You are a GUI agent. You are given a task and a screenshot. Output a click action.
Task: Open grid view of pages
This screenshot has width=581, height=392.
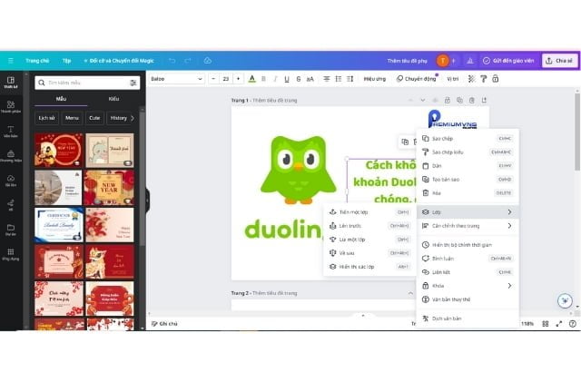pos(546,323)
